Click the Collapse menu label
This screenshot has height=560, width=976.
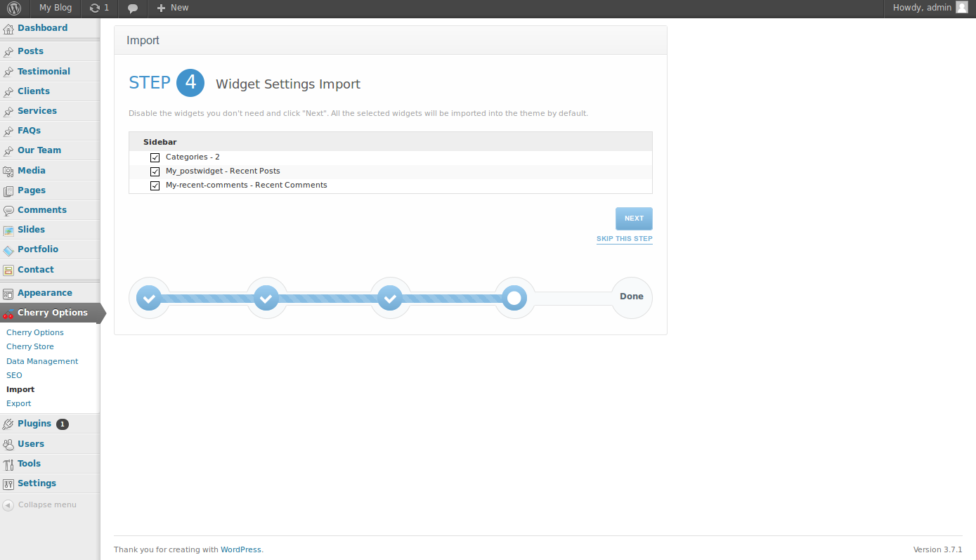tap(47, 504)
